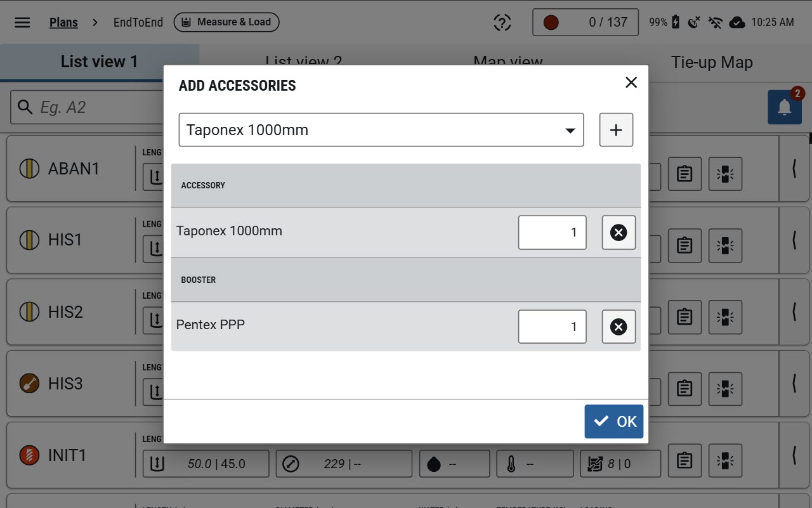
Task: Edit the Pentex PPP quantity field
Action: coord(552,327)
